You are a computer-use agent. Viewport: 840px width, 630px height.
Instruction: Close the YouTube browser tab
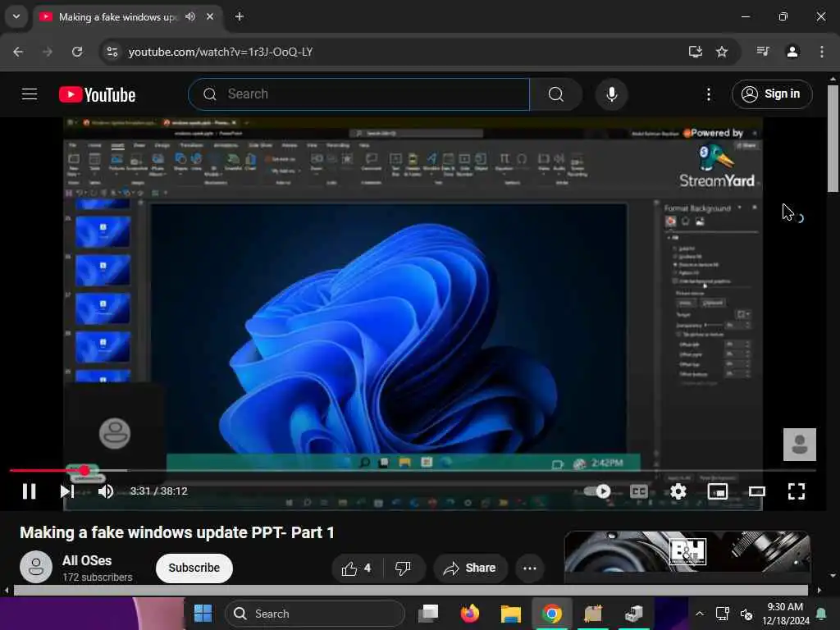210,16
